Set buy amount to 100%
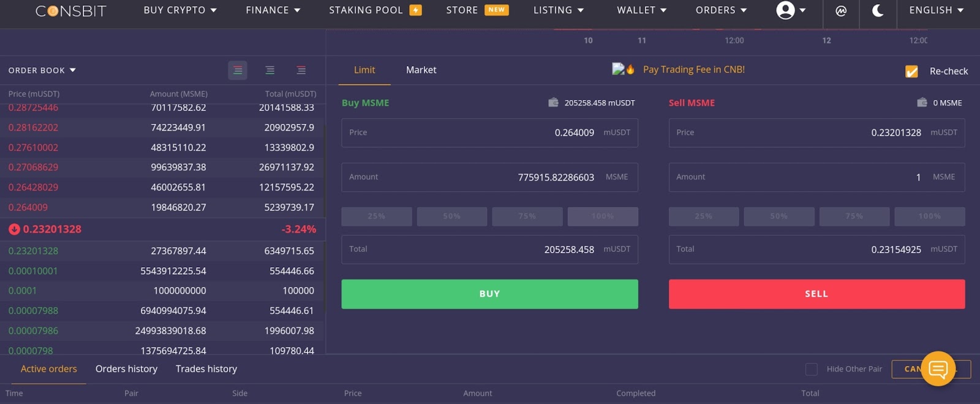The height and width of the screenshot is (404, 980). pyautogui.click(x=603, y=216)
